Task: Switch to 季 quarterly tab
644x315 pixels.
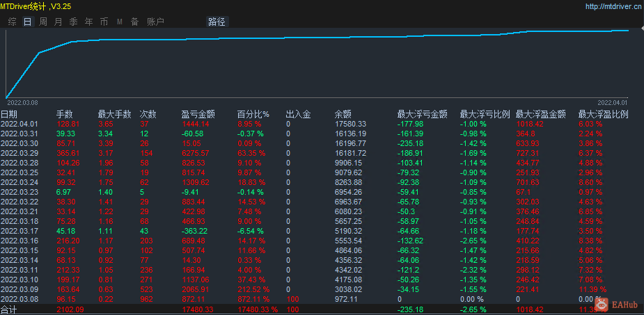Action: (73, 22)
